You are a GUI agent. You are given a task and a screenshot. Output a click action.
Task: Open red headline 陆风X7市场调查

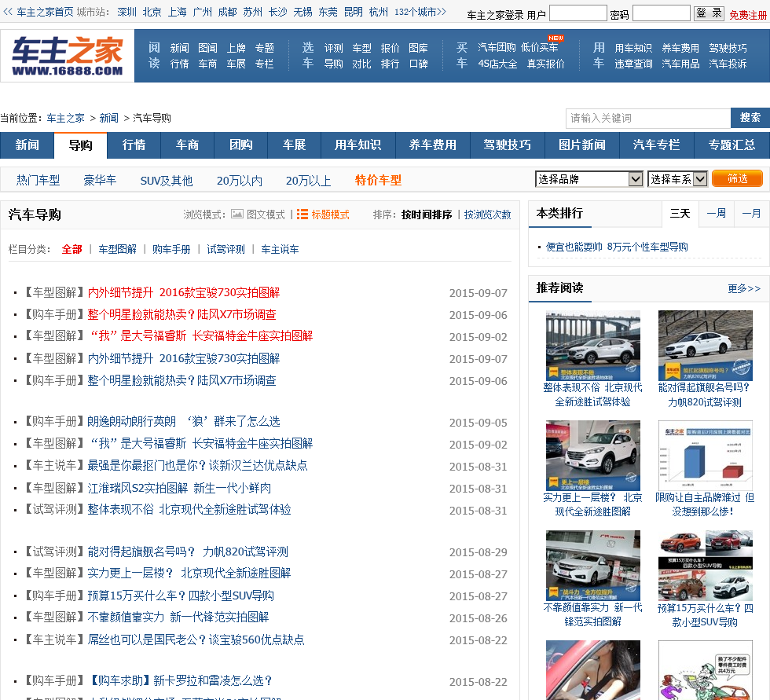[x=181, y=315]
